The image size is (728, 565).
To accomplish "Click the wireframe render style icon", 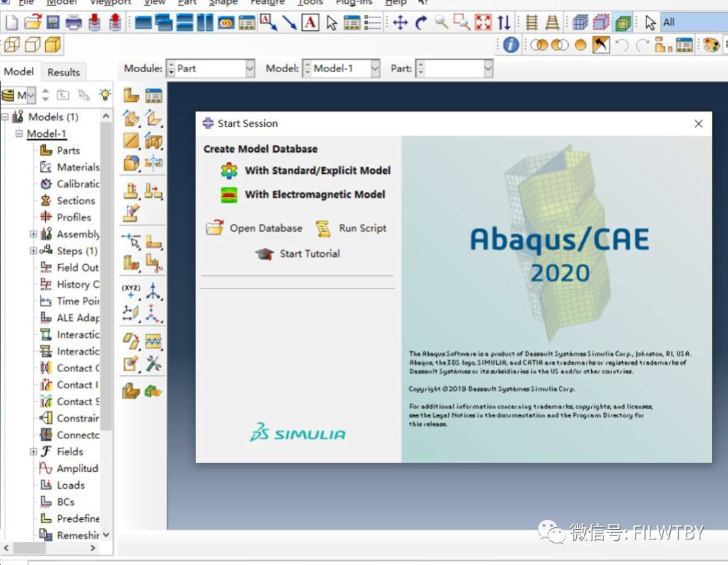I will tap(11, 45).
